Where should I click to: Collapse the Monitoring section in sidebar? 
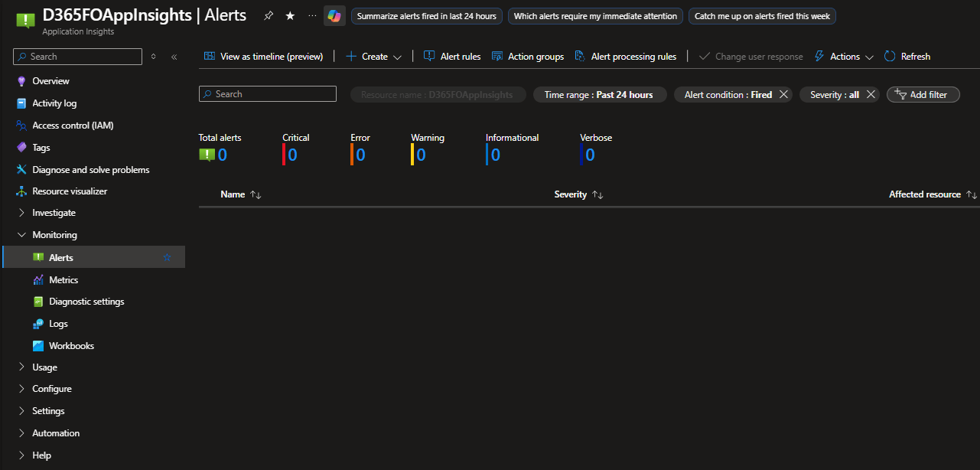click(x=21, y=235)
